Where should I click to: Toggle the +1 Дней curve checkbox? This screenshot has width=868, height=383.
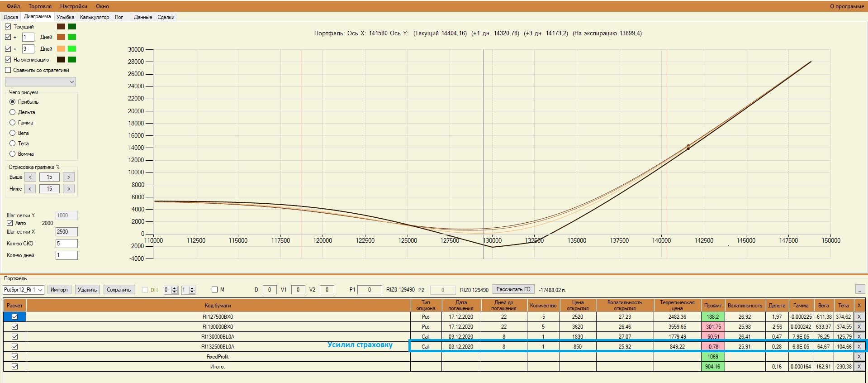(8, 37)
